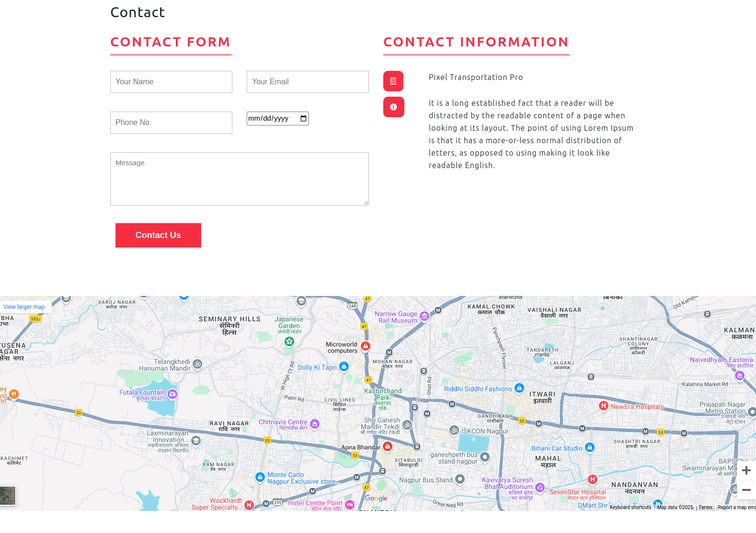Click Bihani Car Studio marker
The image size is (756, 533).
pyautogui.click(x=590, y=447)
